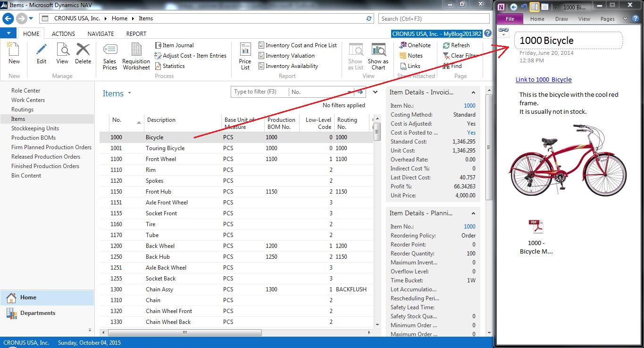
Task: Click Undo in the OneNote title bar
Action: (x=524, y=7)
